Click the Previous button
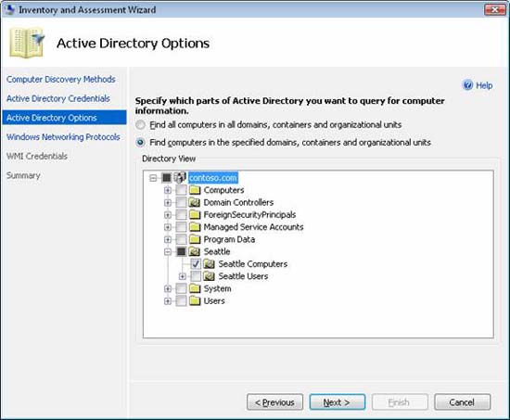This screenshot has width=510, height=420. coord(274,402)
